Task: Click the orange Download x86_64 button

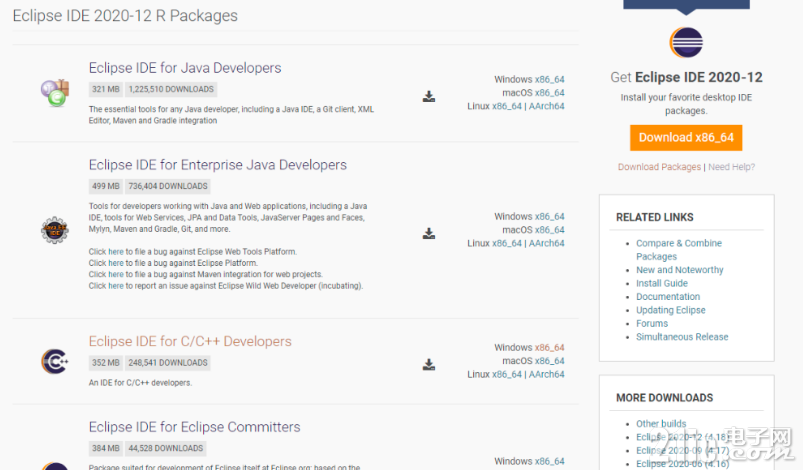Action: [x=686, y=138]
